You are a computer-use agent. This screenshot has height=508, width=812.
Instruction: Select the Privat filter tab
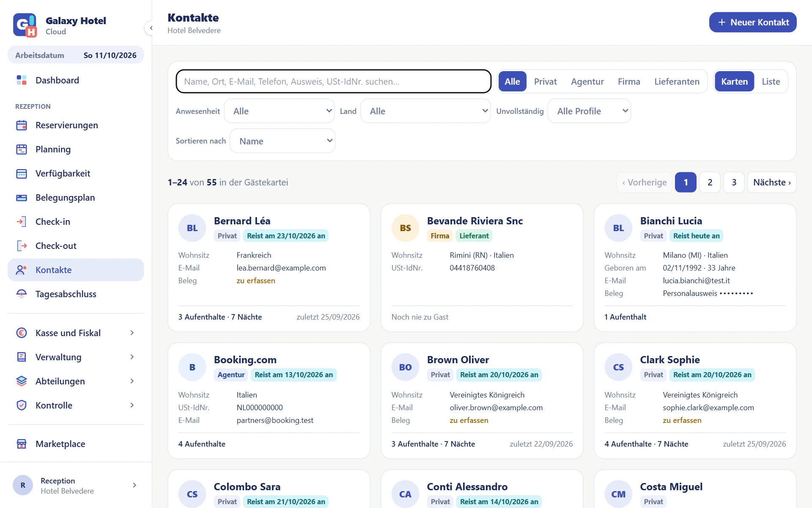point(545,81)
